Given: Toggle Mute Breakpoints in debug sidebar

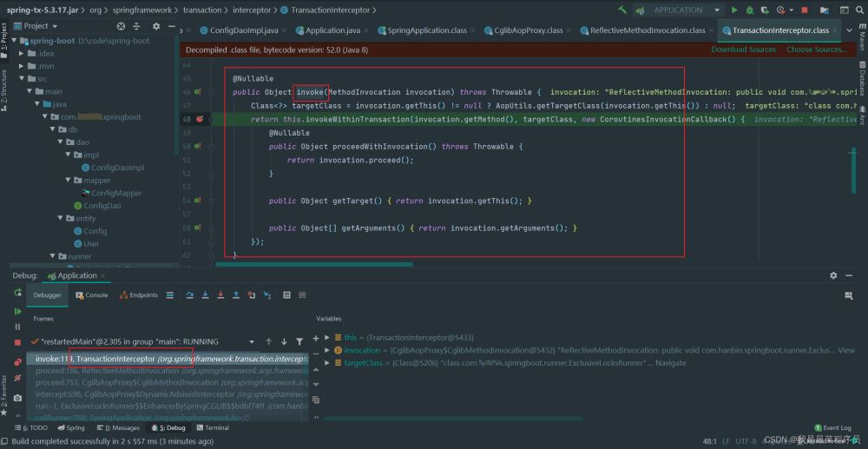Looking at the screenshot, I should (17, 378).
